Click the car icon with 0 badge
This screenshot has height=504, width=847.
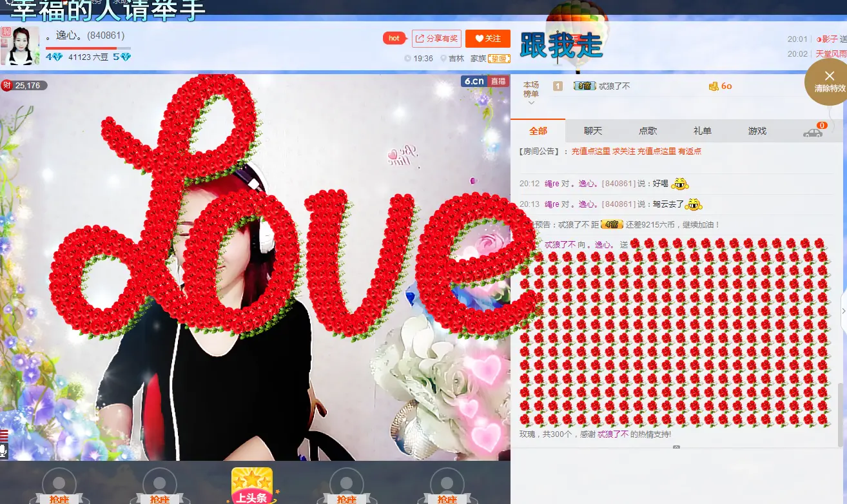coord(813,131)
